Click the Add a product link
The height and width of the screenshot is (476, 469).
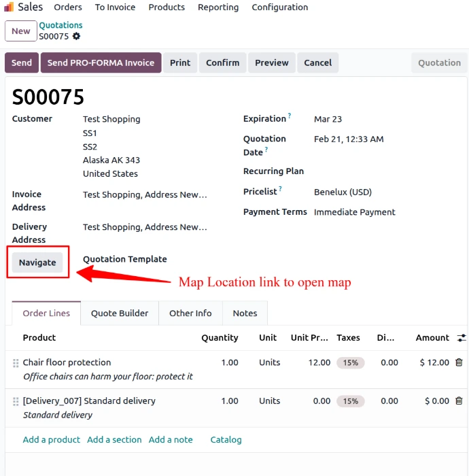point(52,440)
